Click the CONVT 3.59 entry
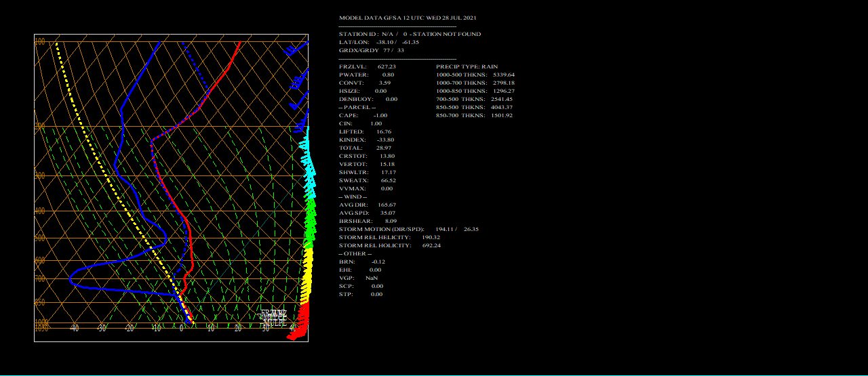868x376 pixels. tap(365, 83)
